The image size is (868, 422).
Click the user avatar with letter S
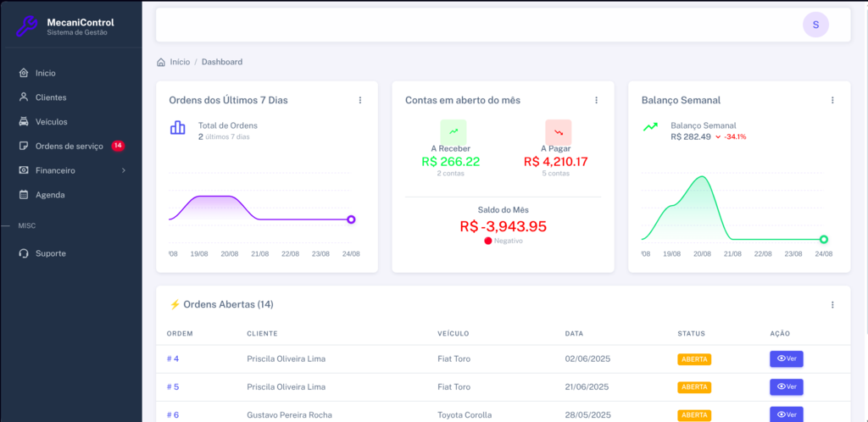[x=815, y=25]
